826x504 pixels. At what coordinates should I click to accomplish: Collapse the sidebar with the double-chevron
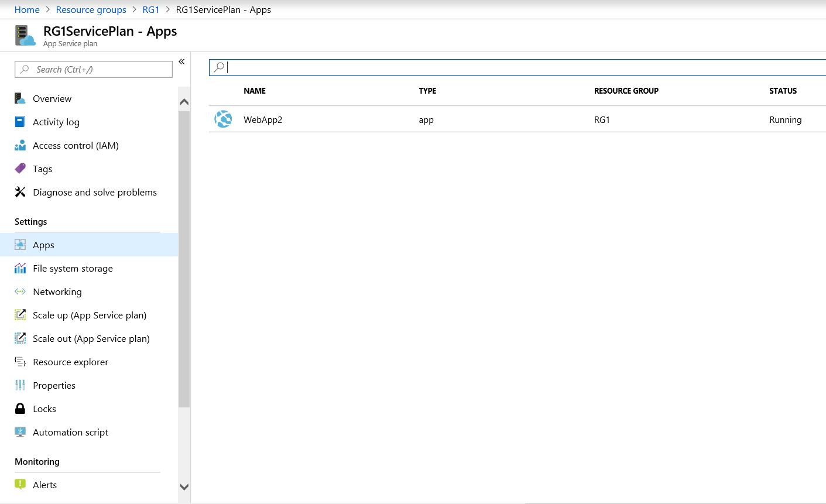point(181,61)
